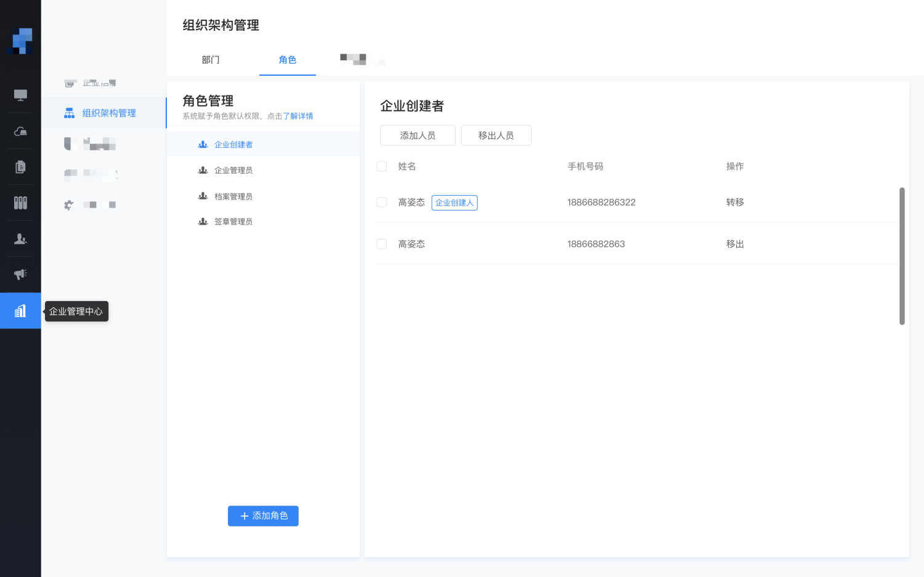Click the 企业创建人 tag badge
The image size is (924, 577).
coord(455,203)
